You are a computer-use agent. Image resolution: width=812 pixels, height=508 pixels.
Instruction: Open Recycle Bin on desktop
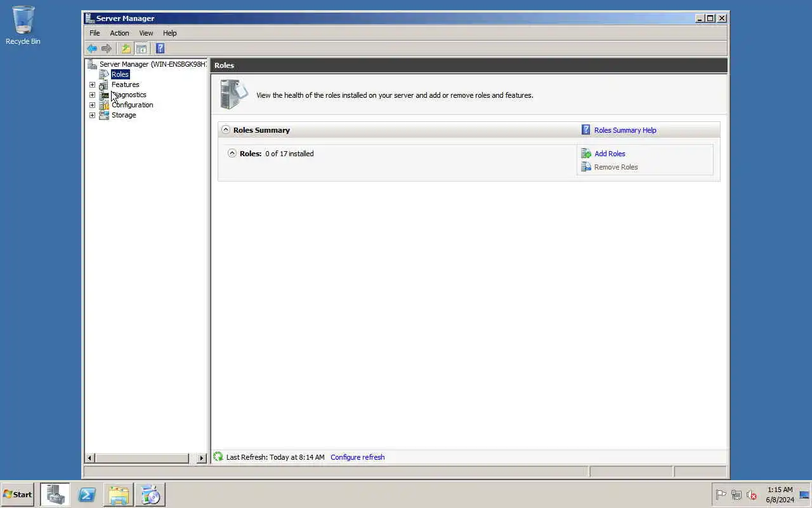(23, 25)
